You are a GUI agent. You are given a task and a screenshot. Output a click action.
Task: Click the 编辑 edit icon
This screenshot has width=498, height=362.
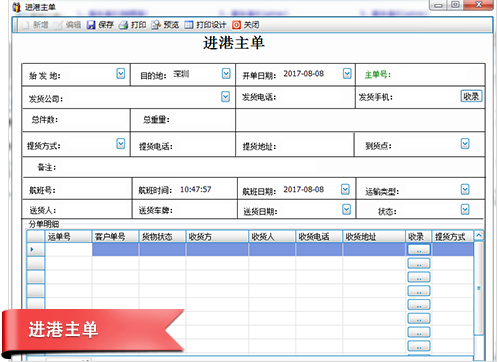(58, 25)
